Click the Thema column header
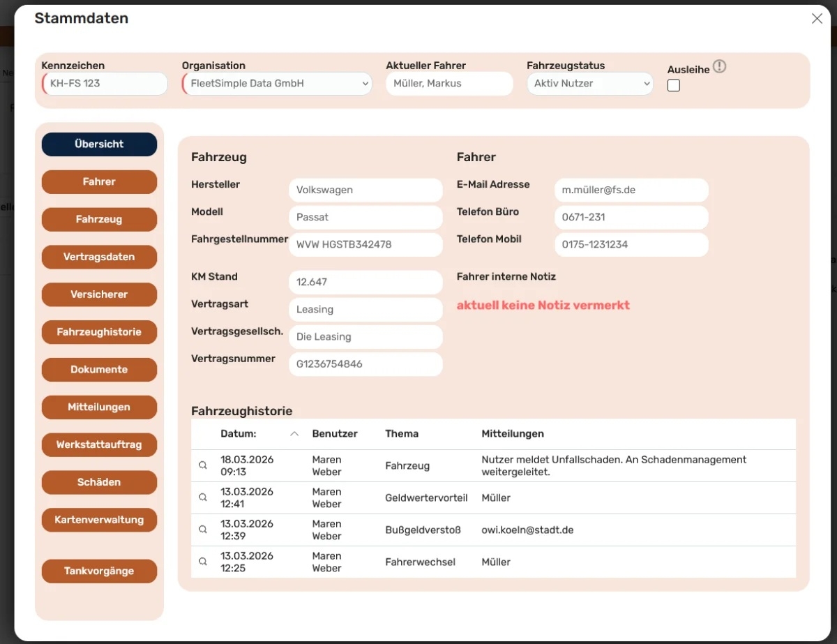Screen dimensions: 837x644 coord(402,433)
